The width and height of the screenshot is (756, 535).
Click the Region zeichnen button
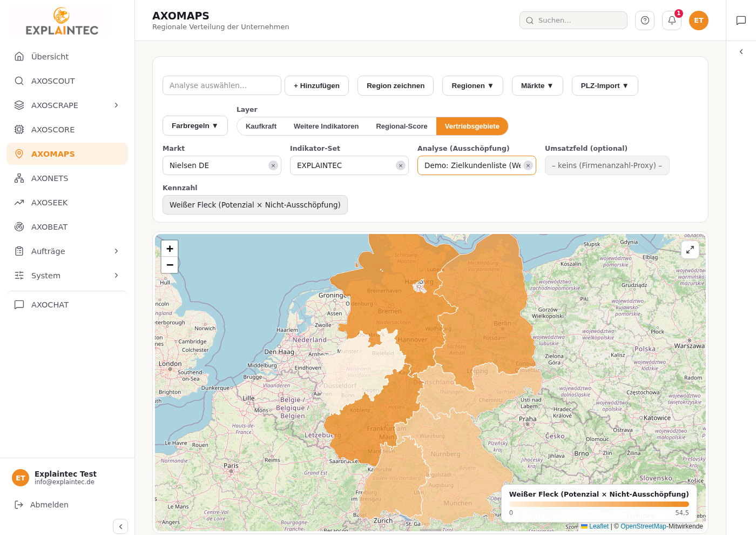pyautogui.click(x=395, y=86)
